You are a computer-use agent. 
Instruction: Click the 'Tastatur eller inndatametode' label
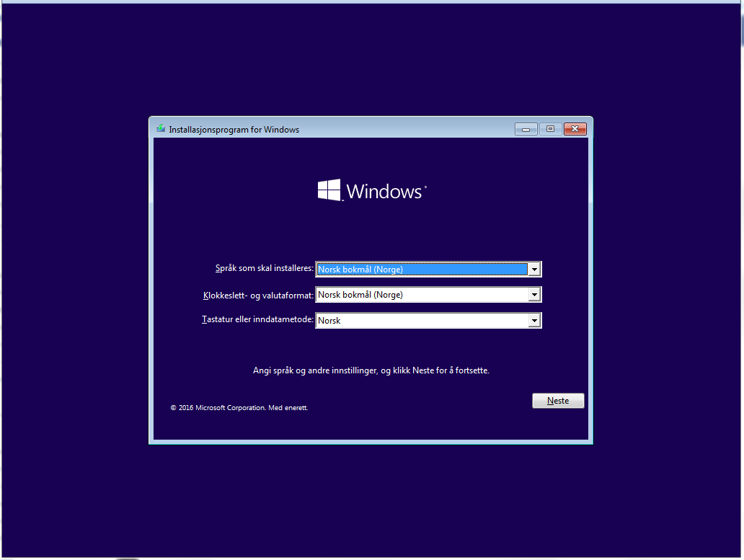coord(257,319)
